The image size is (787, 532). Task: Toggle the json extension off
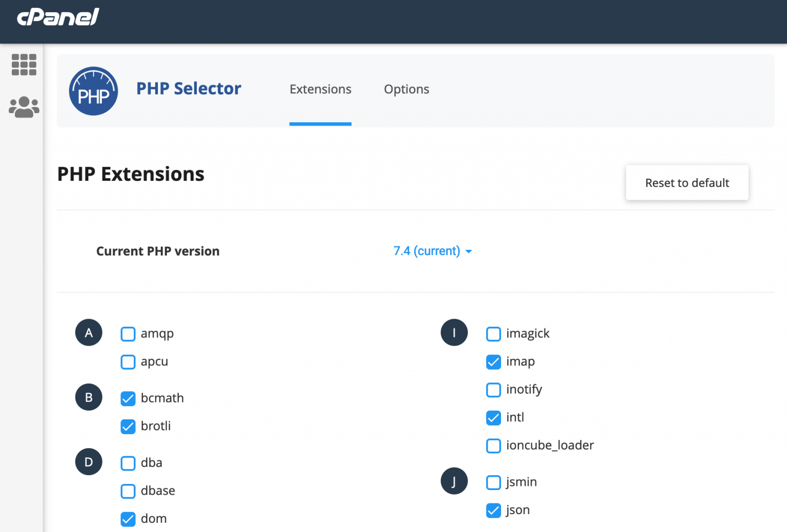(493, 510)
